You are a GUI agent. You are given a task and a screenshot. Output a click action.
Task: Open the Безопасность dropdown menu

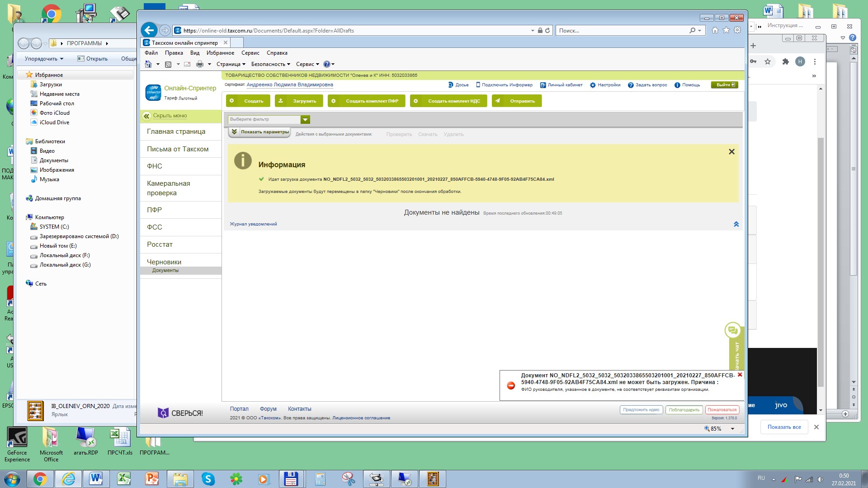point(270,64)
